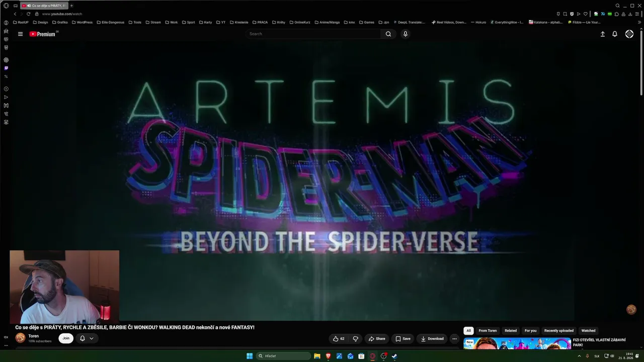Add page to favorites with heart icon

click(585, 14)
